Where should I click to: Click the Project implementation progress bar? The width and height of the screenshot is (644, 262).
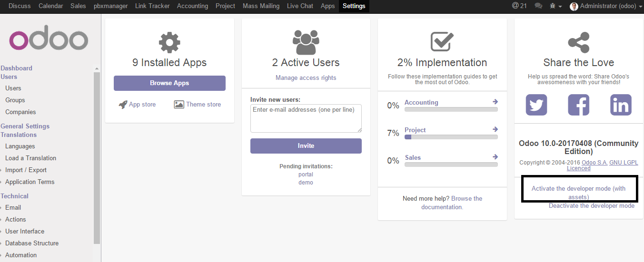[451, 137]
